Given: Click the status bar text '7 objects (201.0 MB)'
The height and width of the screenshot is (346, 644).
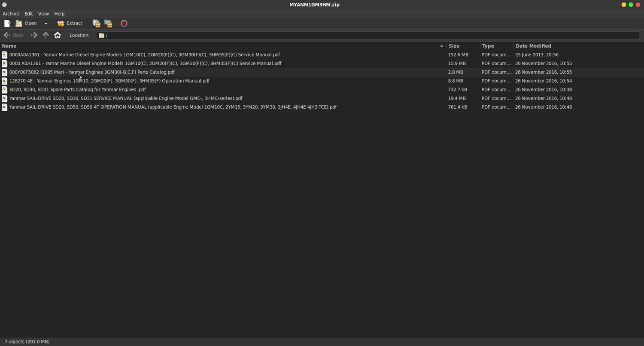Looking at the screenshot, I should tap(27, 342).
